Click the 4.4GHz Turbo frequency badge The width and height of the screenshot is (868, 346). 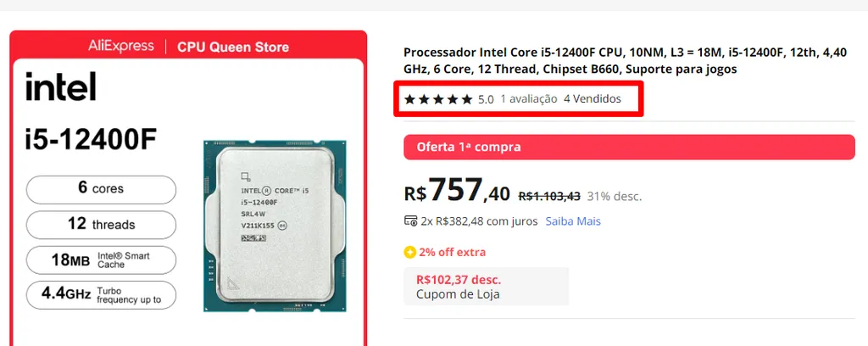point(101,295)
